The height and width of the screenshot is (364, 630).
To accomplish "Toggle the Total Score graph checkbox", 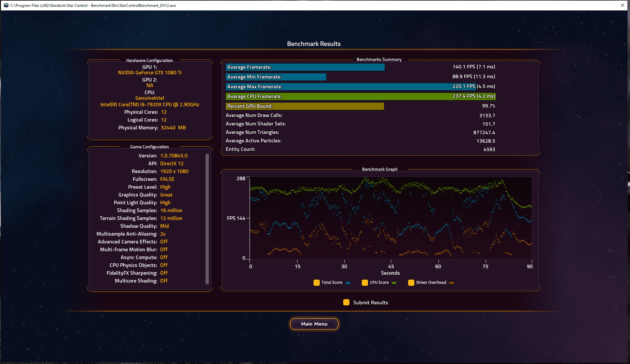I will click(x=316, y=283).
